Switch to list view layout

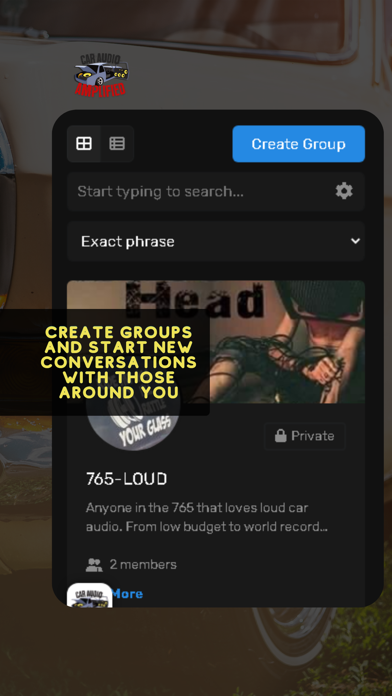pos(117,143)
